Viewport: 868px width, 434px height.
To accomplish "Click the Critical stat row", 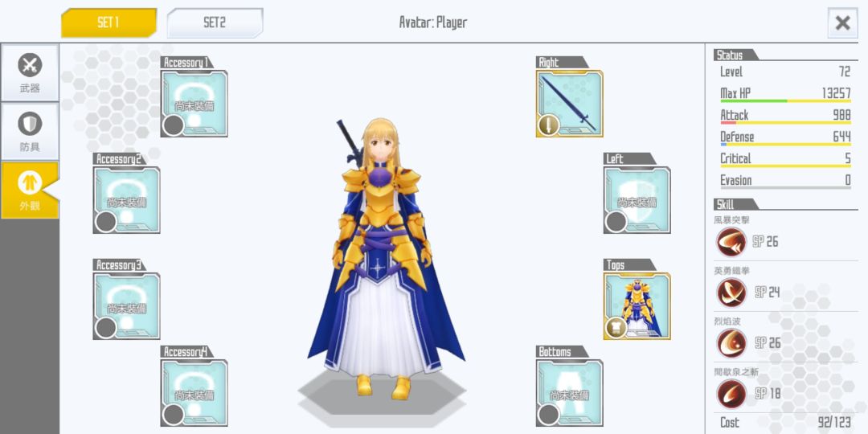I will [x=785, y=159].
